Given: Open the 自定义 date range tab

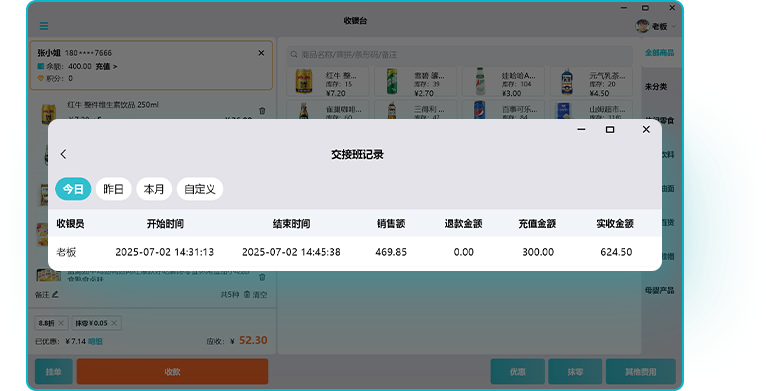Looking at the screenshot, I should (200, 189).
